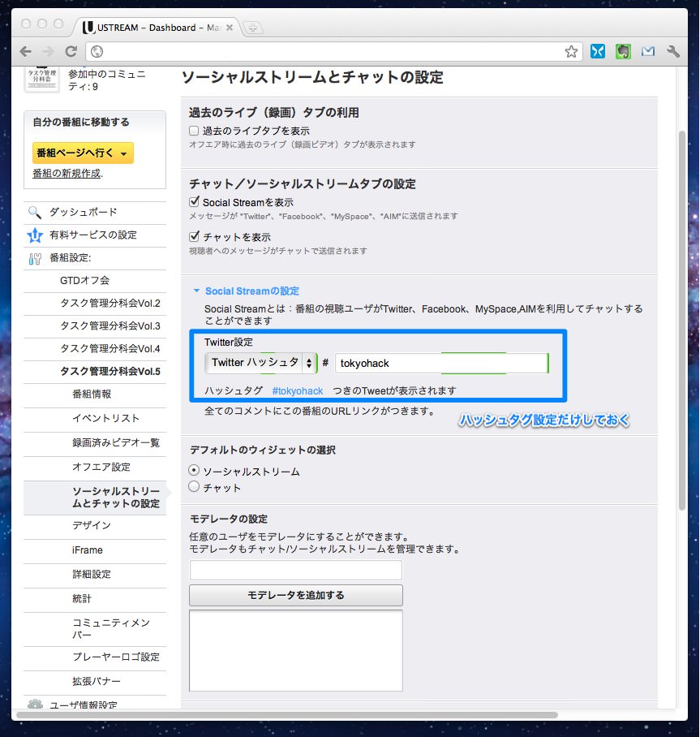The height and width of the screenshot is (737, 700).
Task: Open コミュニティメンバー page
Action: pyautogui.click(x=111, y=629)
